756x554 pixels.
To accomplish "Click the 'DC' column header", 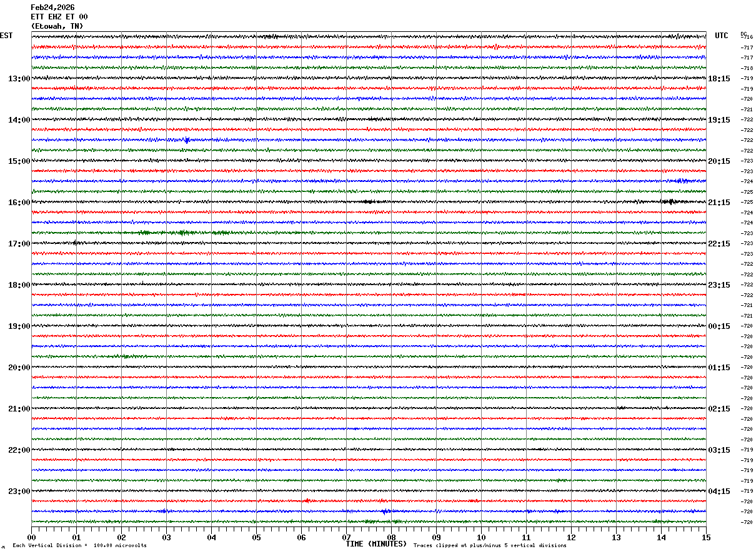I will 744,34.
